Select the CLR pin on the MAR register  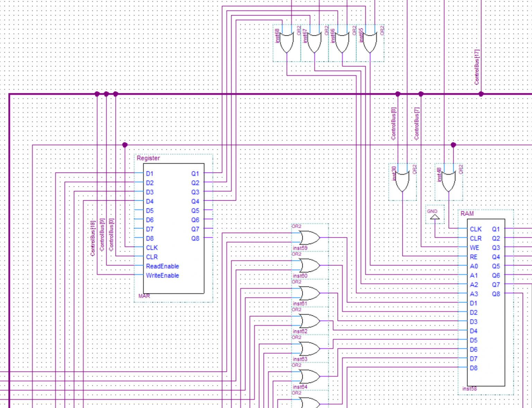[x=151, y=257]
